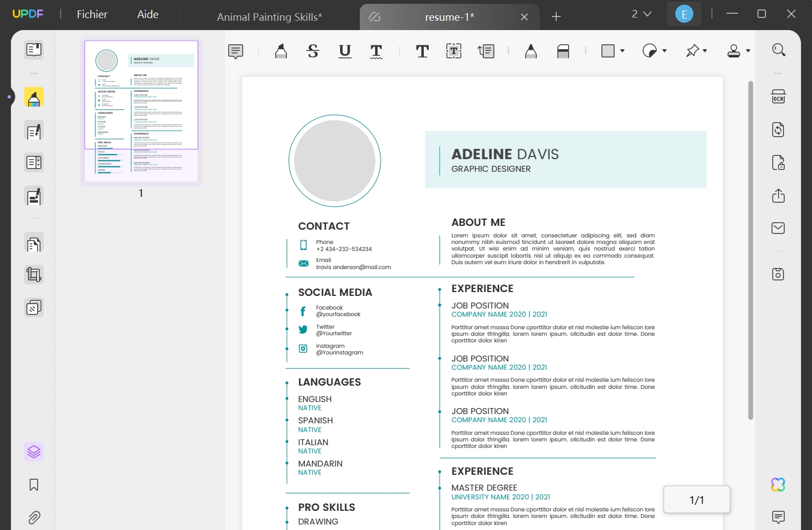Image resolution: width=812 pixels, height=530 pixels.
Task: Select the Text callout tool
Action: (x=486, y=51)
